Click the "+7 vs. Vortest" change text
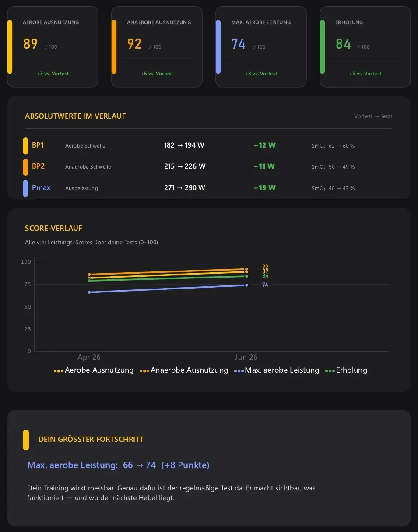Viewport: 418px width, 532px height. pyautogui.click(x=53, y=74)
